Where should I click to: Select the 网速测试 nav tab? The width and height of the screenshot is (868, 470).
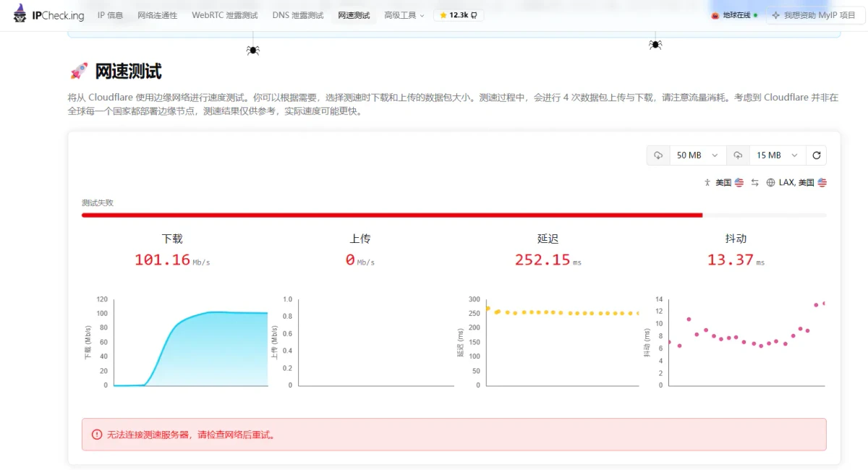click(354, 15)
